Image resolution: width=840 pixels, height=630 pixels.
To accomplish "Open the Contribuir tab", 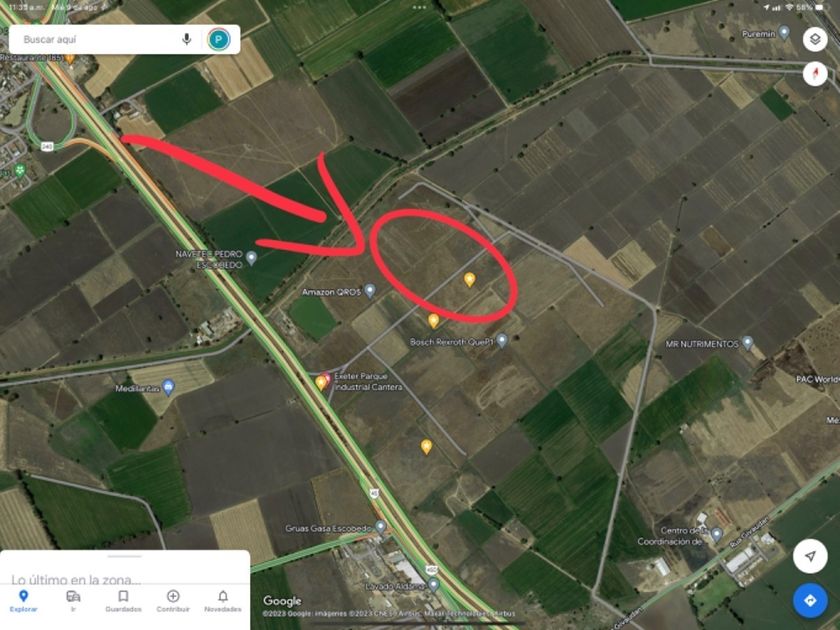I will pyautogui.click(x=173, y=601).
